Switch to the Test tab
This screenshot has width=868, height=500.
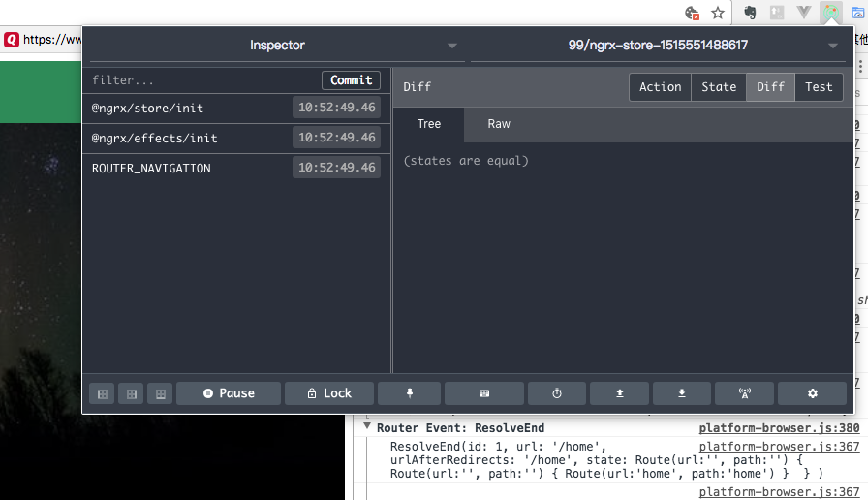[x=819, y=87]
